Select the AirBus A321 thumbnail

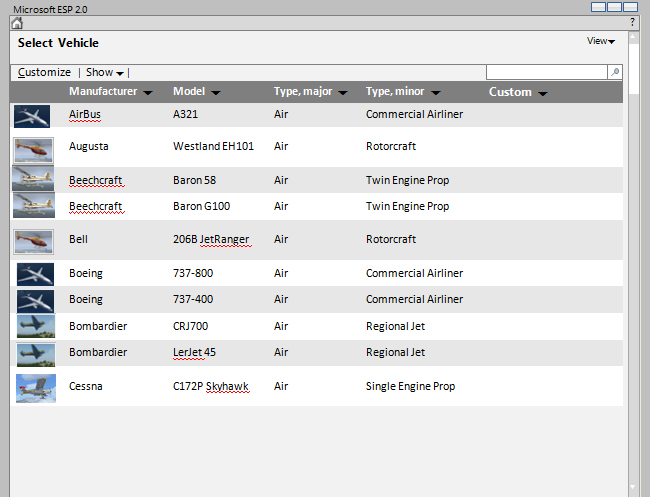coord(32,116)
